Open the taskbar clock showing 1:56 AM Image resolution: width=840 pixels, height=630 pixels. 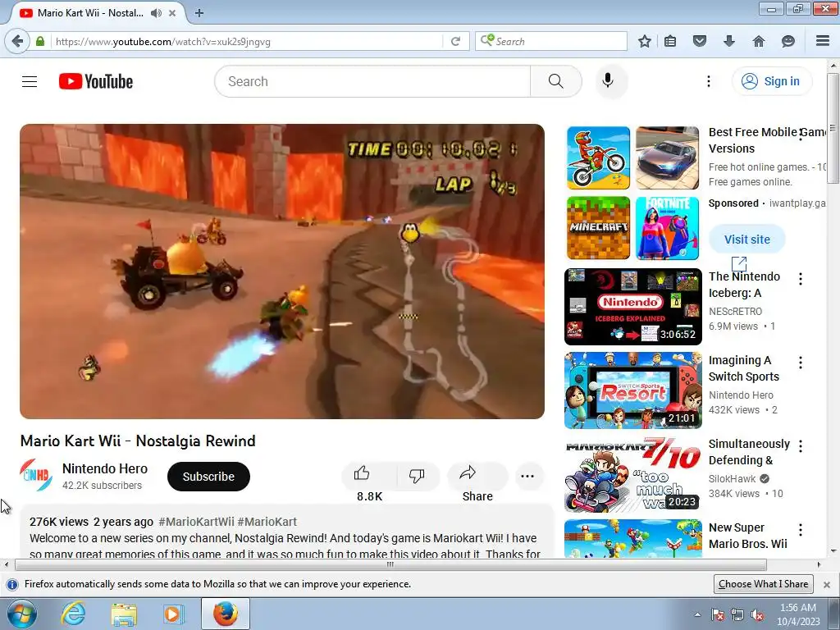798,614
